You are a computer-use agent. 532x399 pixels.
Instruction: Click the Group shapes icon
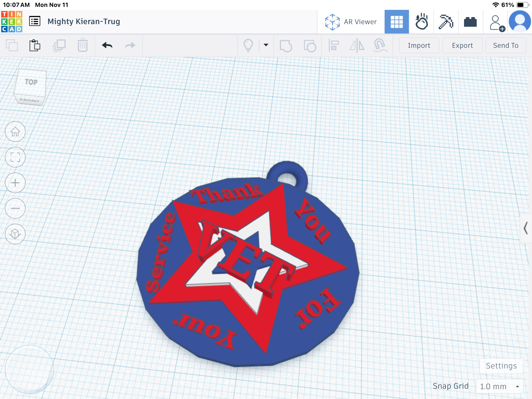pos(286,46)
